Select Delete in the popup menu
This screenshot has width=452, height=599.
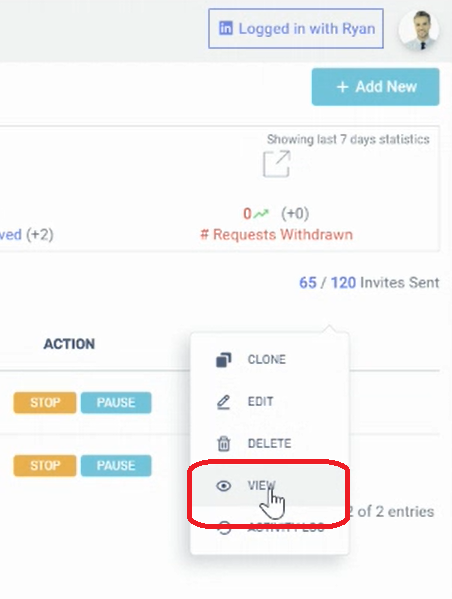(x=270, y=444)
